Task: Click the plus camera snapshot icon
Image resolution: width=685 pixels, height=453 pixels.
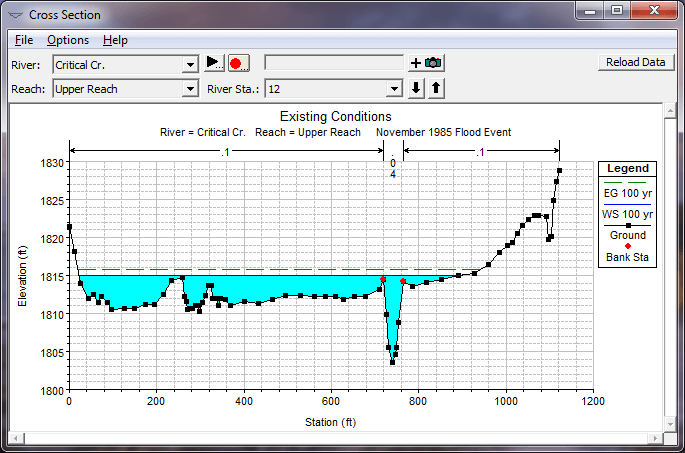Action: click(426, 63)
